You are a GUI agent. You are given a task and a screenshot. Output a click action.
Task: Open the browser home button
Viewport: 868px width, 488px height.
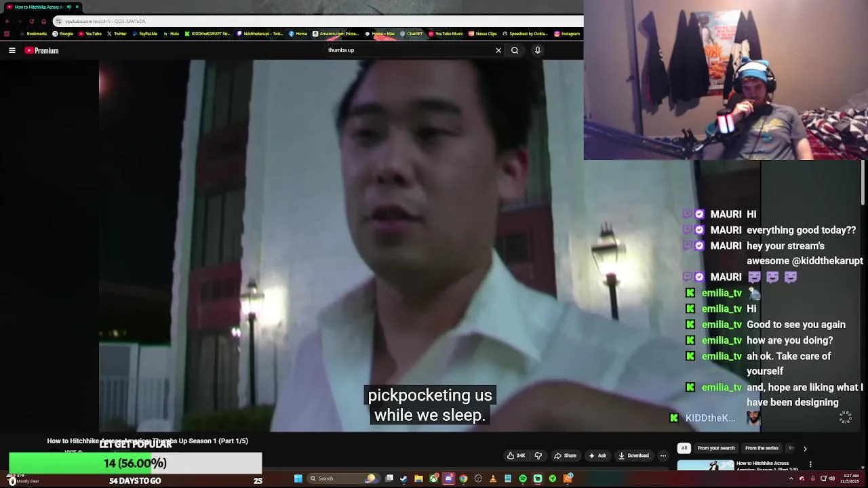click(43, 21)
